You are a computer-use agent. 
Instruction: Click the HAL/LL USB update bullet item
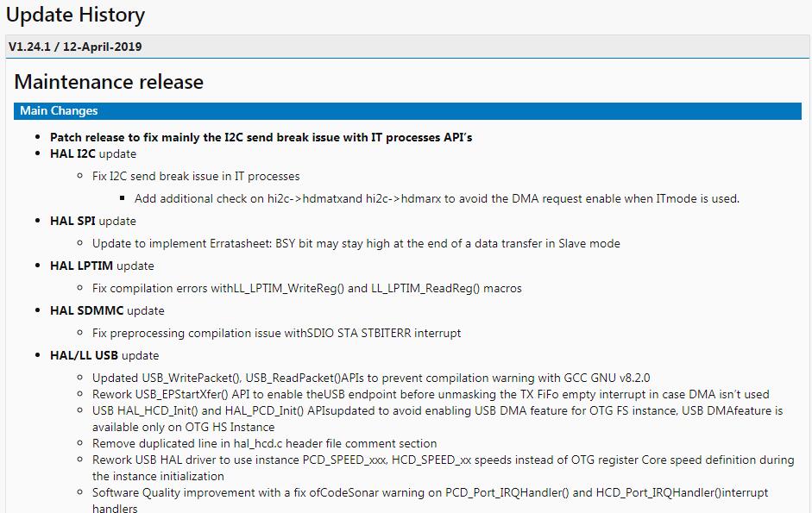pyautogui.click(x=104, y=355)
